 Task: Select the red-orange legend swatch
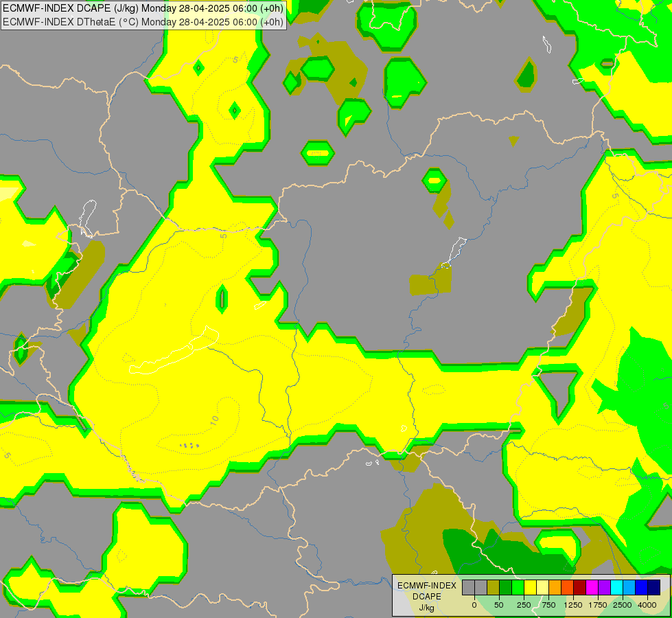pos(568,588)
